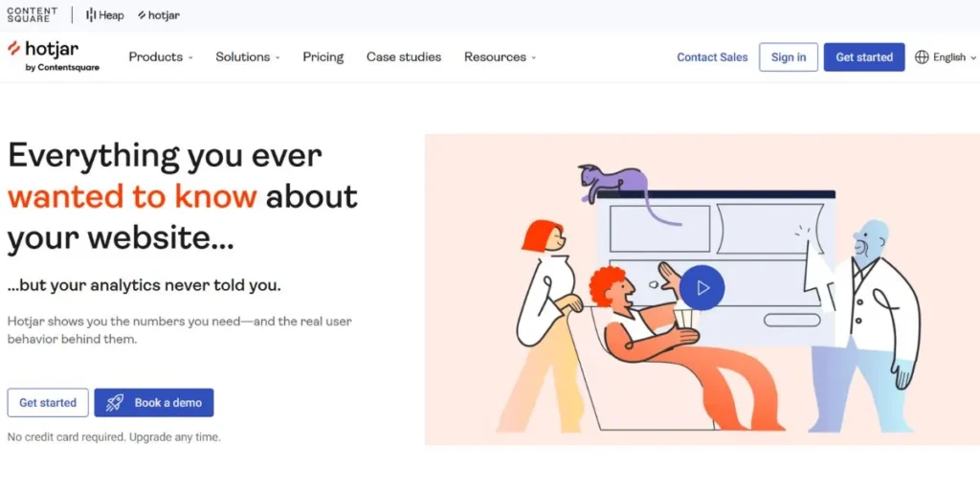
Task: Open the English language dropdown
Action: (x=945, y=56)
